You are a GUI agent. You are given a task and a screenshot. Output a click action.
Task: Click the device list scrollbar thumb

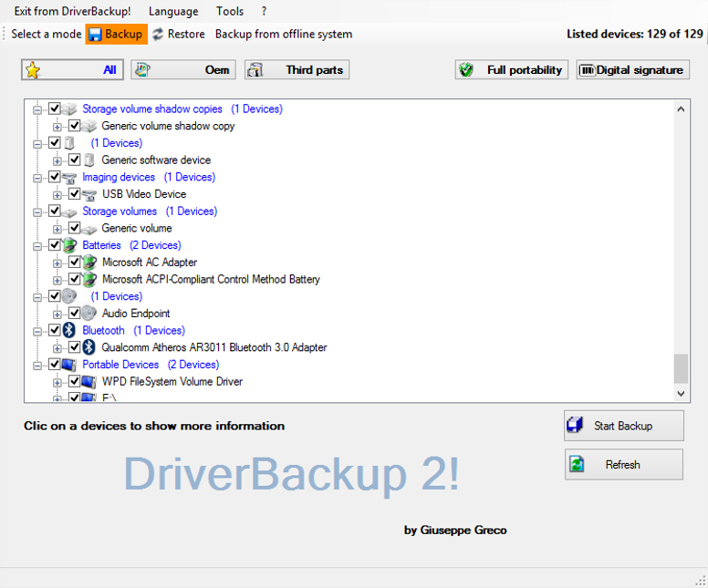click(x=681, y=368)
